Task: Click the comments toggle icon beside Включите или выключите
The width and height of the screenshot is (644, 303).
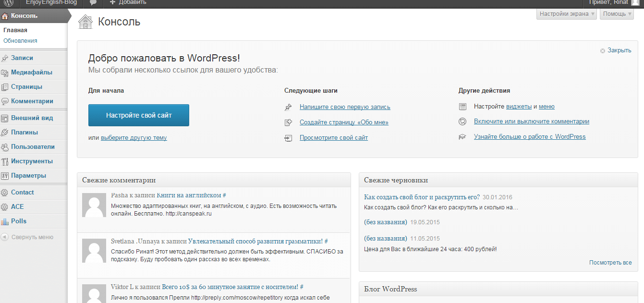Action: pos(462,121)
